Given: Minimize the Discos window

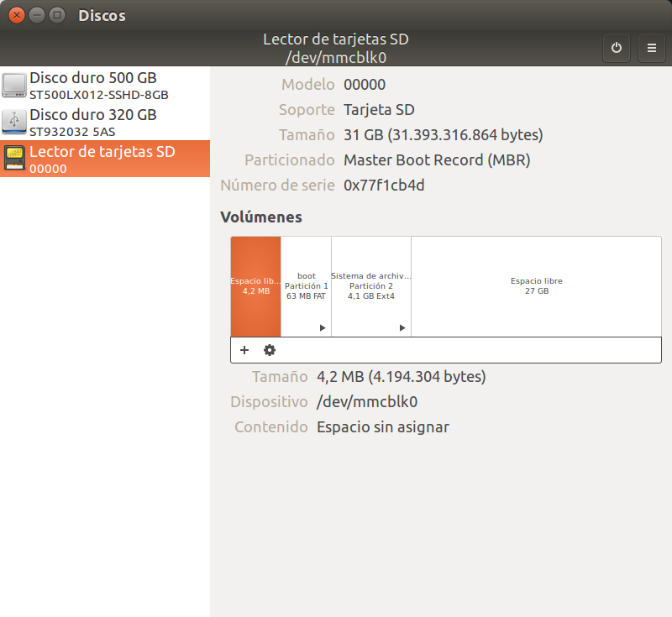Looking at the screenshot, I should coord(37,15).
